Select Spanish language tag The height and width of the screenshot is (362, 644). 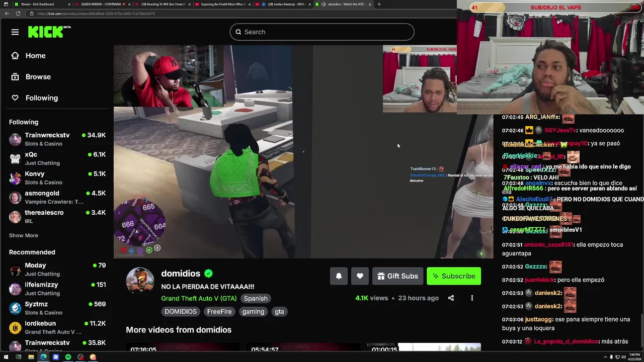[x=256, y=298]
